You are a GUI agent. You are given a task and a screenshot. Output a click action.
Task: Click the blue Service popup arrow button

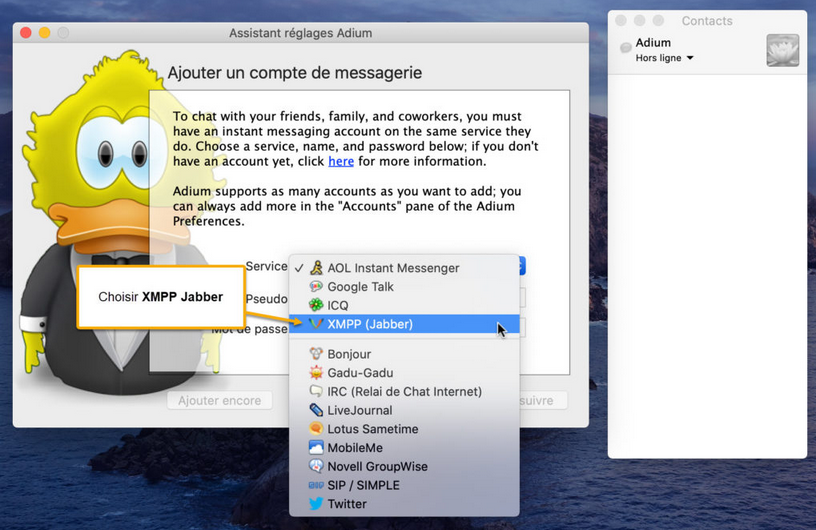coord(522,266)
